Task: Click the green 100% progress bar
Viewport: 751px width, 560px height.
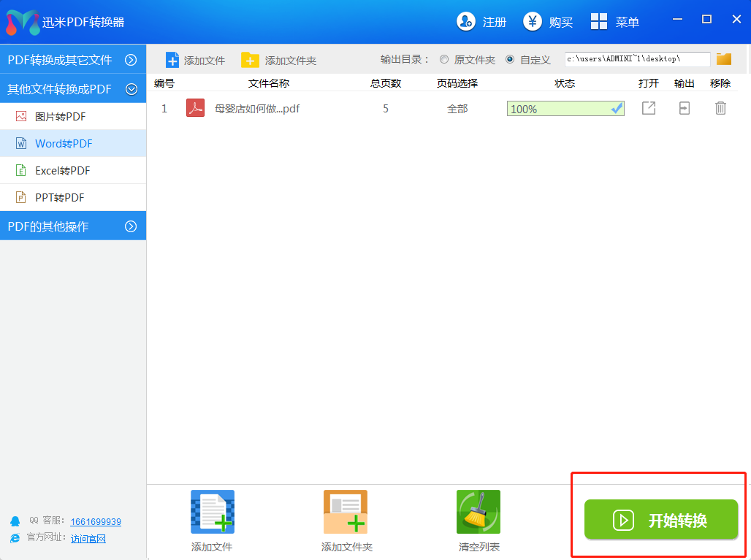Action: (565, 107)
